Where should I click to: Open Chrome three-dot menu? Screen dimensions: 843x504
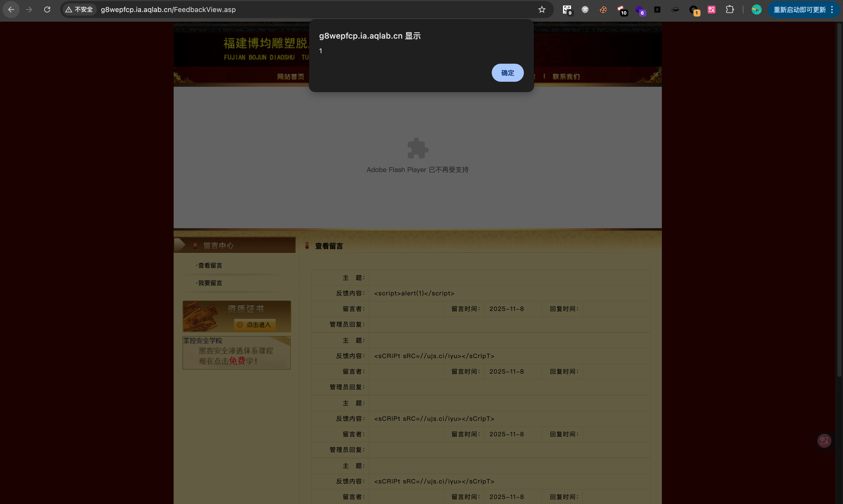coord(832,10)
